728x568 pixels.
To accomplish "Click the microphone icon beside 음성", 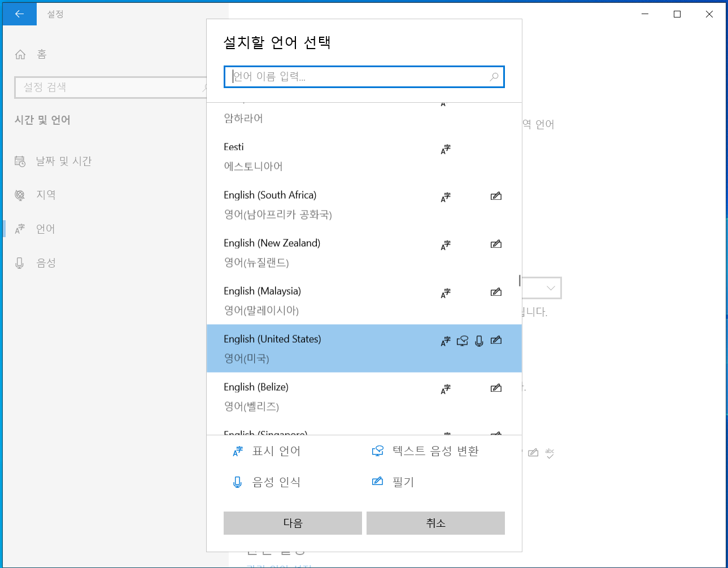I will [x=20, y=263].
